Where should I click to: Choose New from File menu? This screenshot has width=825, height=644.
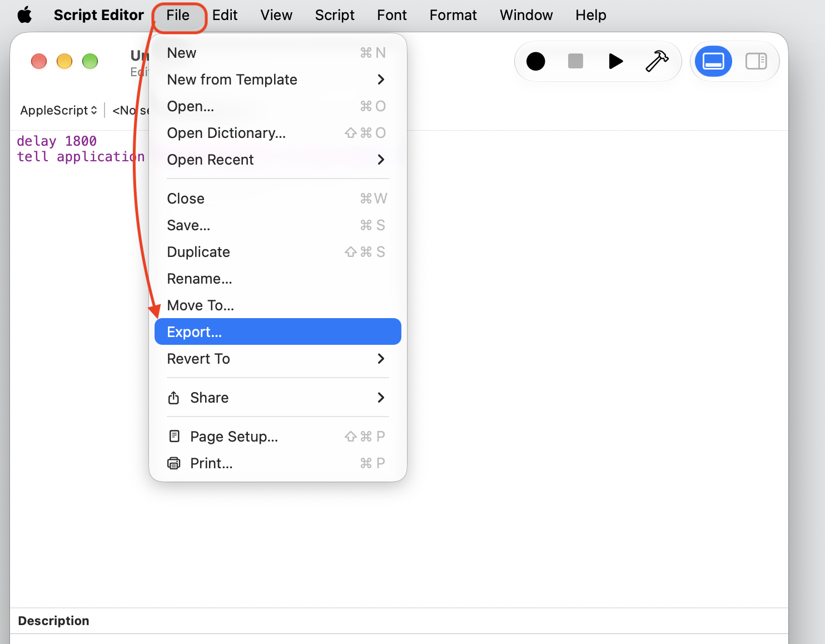[x=278, y=53]
